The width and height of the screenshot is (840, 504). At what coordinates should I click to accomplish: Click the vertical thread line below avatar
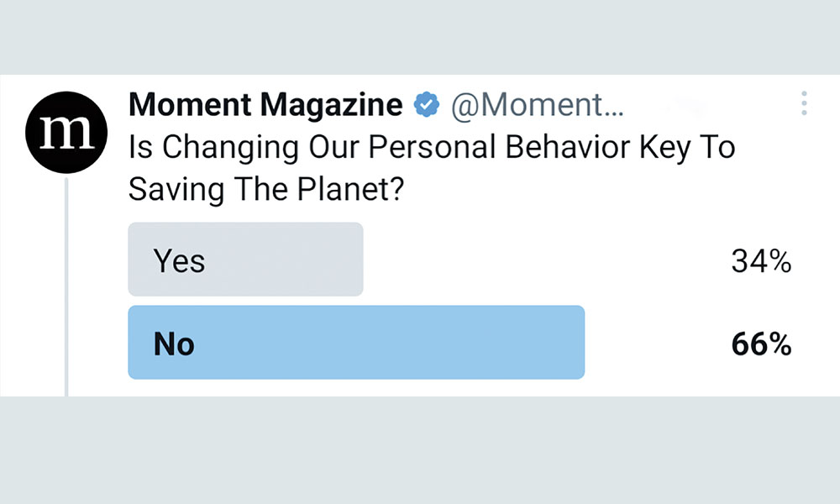click(x=66, y=287)
